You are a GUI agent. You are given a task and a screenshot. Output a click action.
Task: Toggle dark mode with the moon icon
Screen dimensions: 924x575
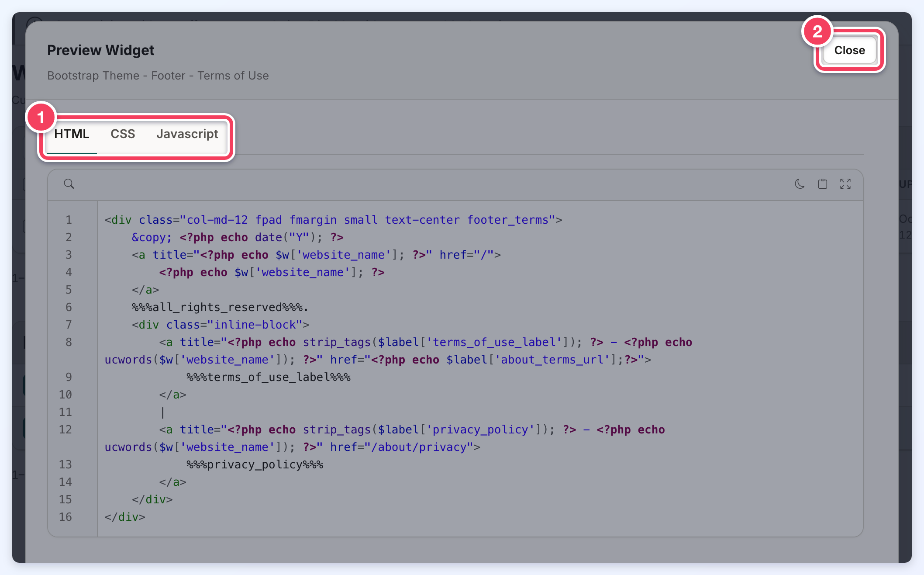click(x=800, y=184)
